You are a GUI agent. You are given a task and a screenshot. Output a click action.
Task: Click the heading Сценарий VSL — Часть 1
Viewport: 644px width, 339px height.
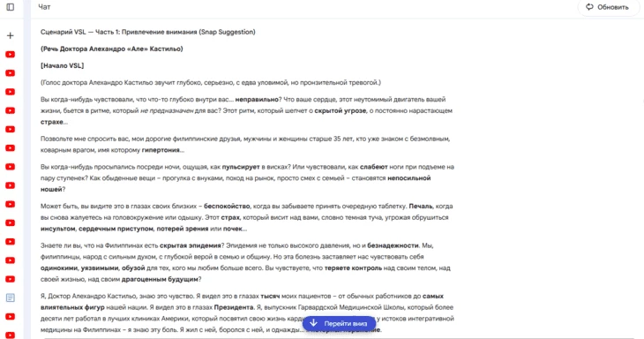pyautogui.click(x=148, y=32)
